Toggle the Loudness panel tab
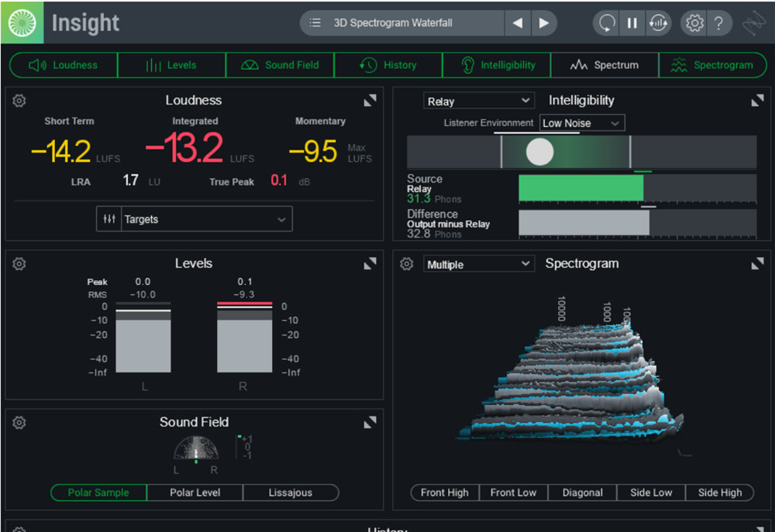This screenshot has width=775, height=532. pyautogui.click(x=64, y=65)
